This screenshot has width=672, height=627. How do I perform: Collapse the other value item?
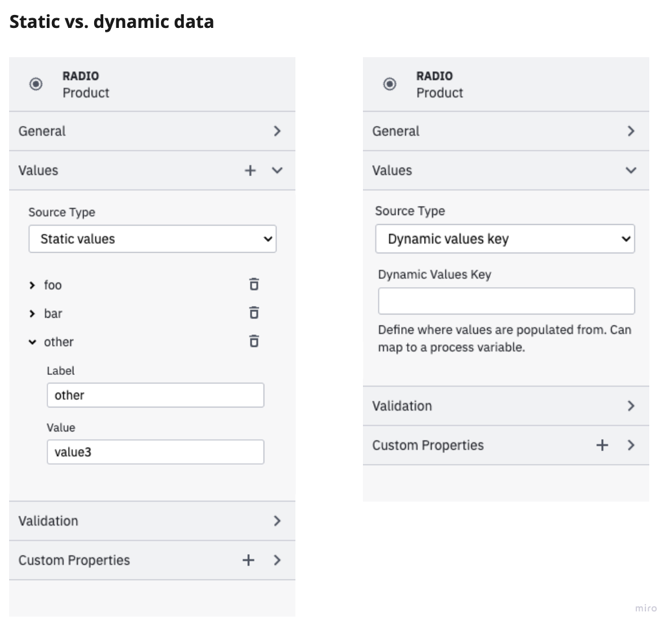[32, 342]
